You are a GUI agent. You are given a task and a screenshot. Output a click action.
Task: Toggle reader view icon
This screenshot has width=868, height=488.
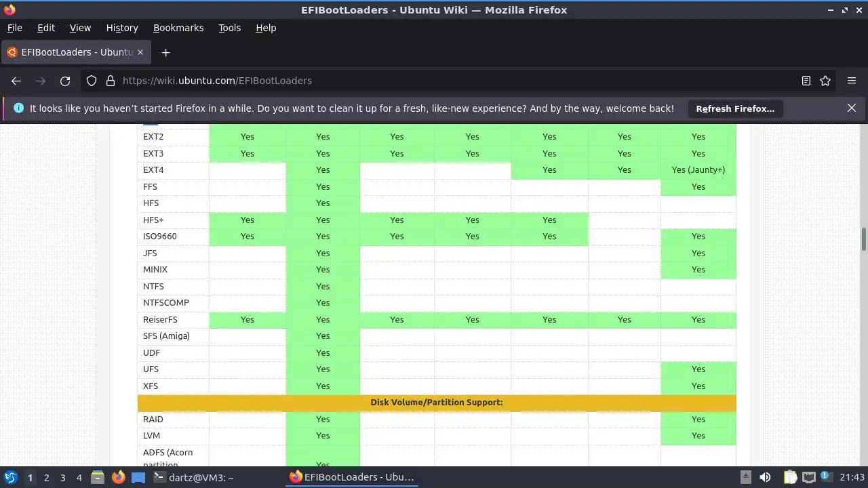pyautogui.click(x=806, y=81)
